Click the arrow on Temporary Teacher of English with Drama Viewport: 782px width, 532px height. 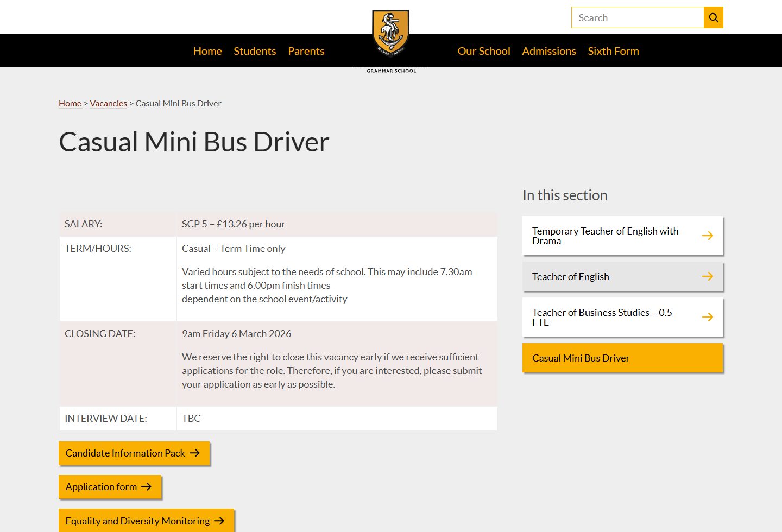pos(708,235)
